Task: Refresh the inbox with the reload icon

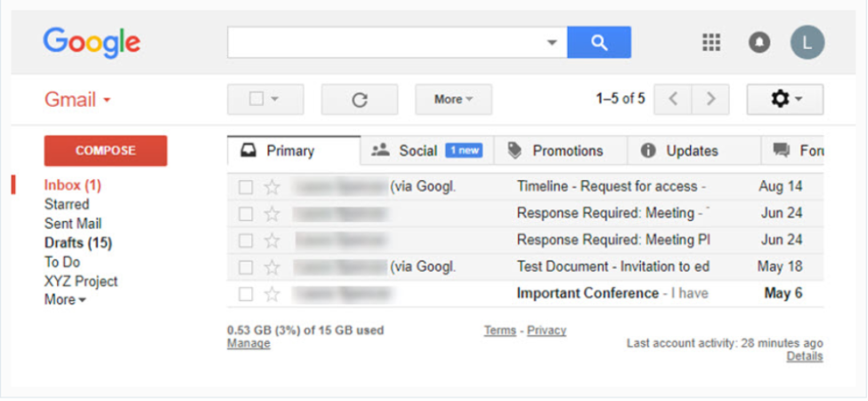Action: (x=360, y=100)
